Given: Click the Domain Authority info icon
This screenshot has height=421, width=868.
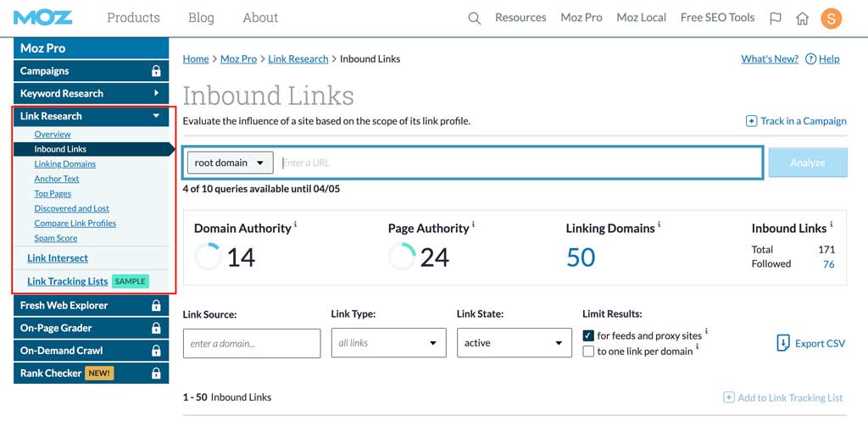Looking at the screenshot, I should (x=295, y=225).
